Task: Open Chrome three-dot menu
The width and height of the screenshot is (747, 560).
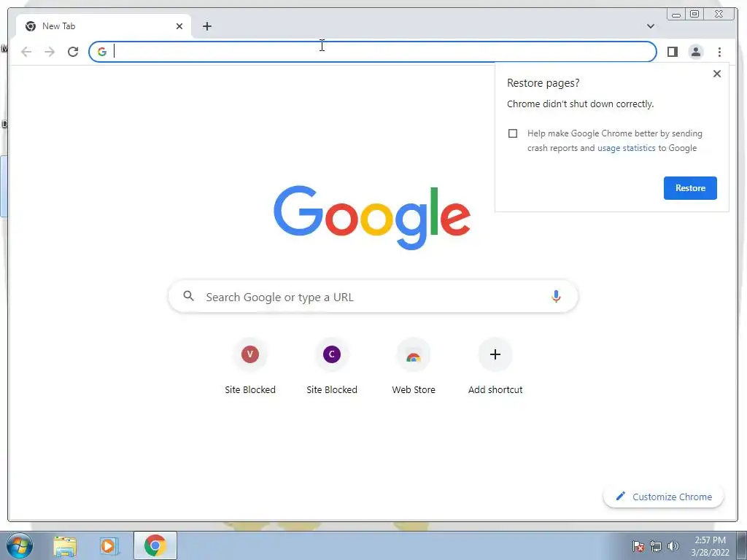Action: pyautogui.click(x=719, y=52)
